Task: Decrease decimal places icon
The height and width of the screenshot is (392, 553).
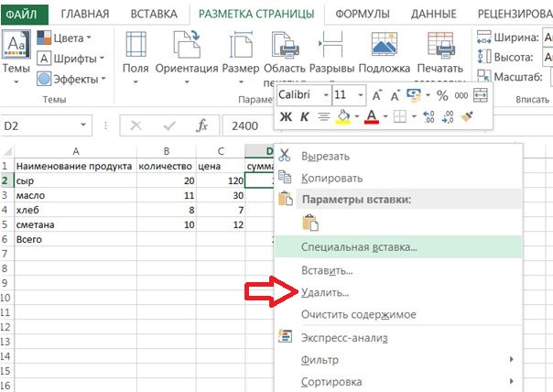Action: [x=448, y=116]
